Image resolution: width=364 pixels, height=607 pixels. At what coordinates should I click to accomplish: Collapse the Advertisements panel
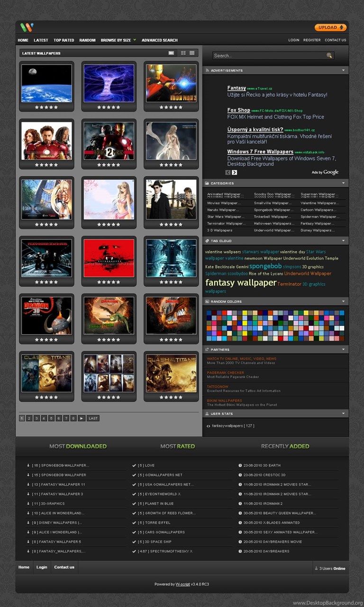[344, 70]
